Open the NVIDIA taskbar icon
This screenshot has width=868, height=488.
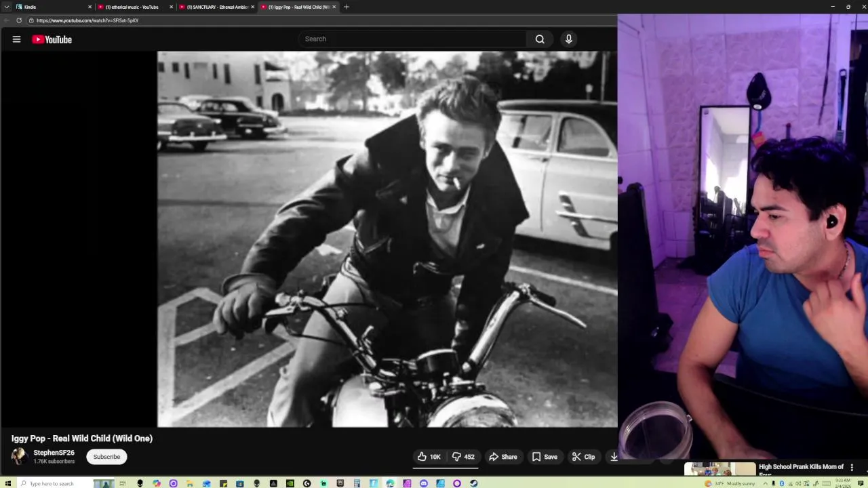pyautogui.click(x=291, y=483)
